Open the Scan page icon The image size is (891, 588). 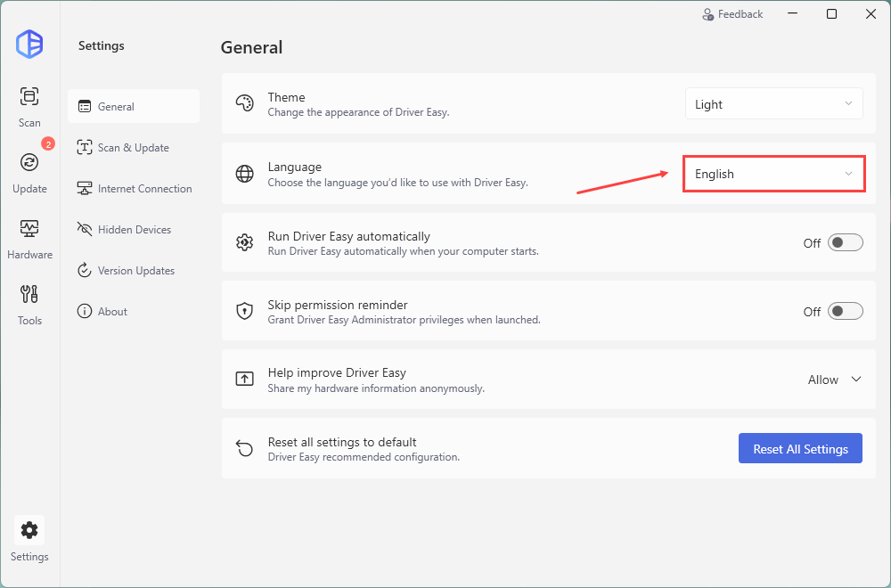click(29, 96)
